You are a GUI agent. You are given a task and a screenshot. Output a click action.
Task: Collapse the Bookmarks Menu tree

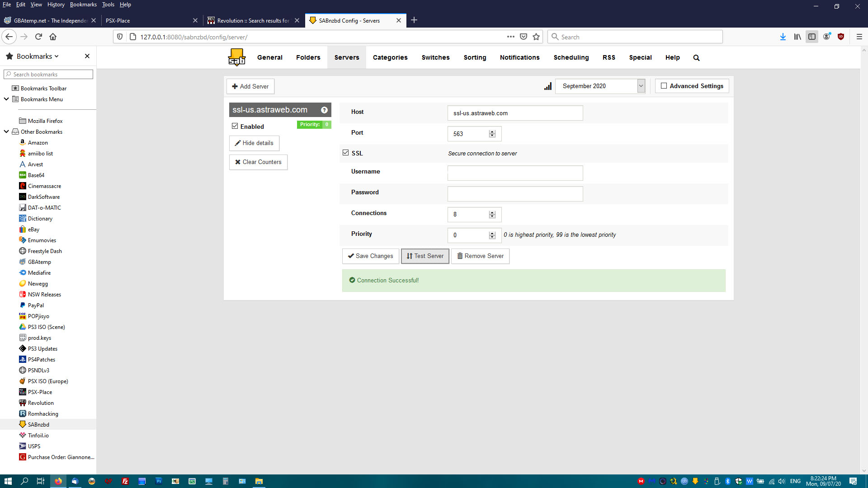(x=6, y=99)
